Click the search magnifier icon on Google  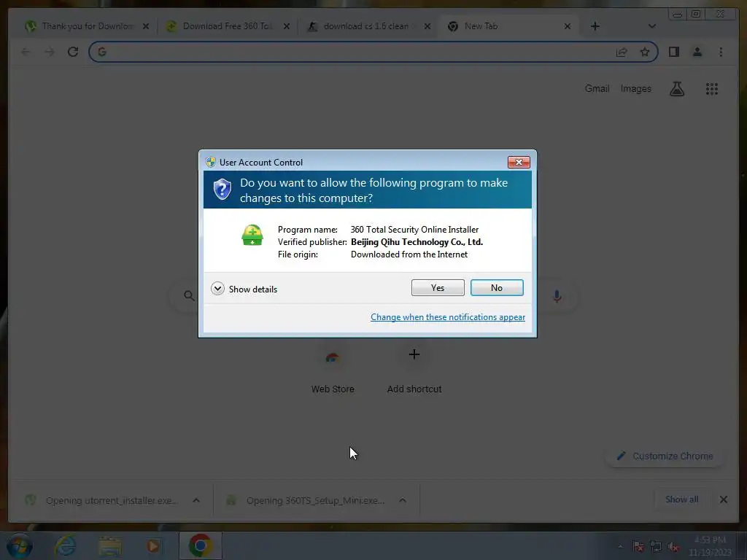[189, 296]
